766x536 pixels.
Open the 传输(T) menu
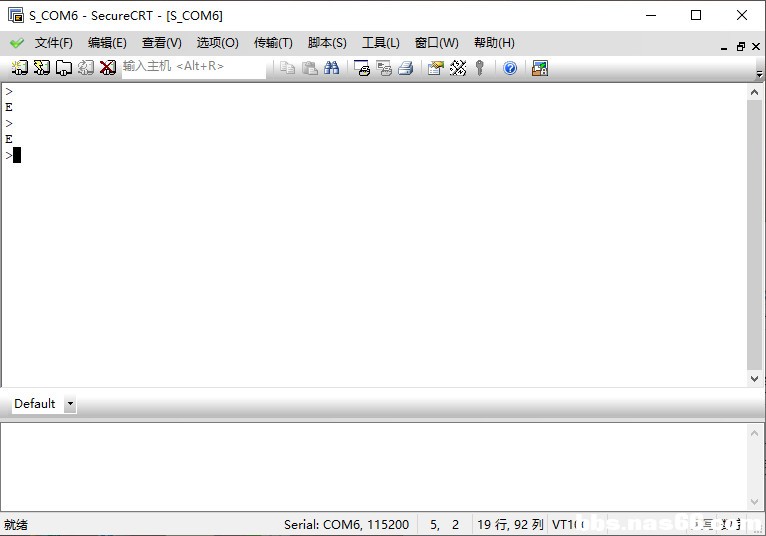273,43
